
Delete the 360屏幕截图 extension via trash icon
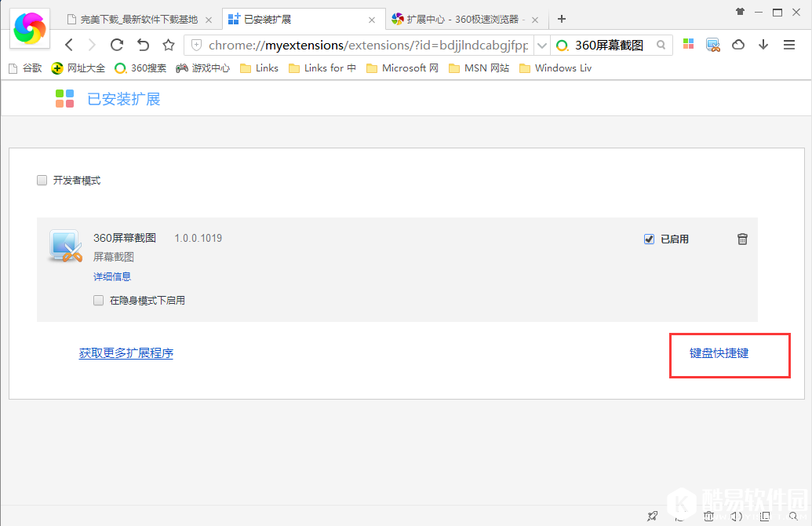[x=742, y=239]
